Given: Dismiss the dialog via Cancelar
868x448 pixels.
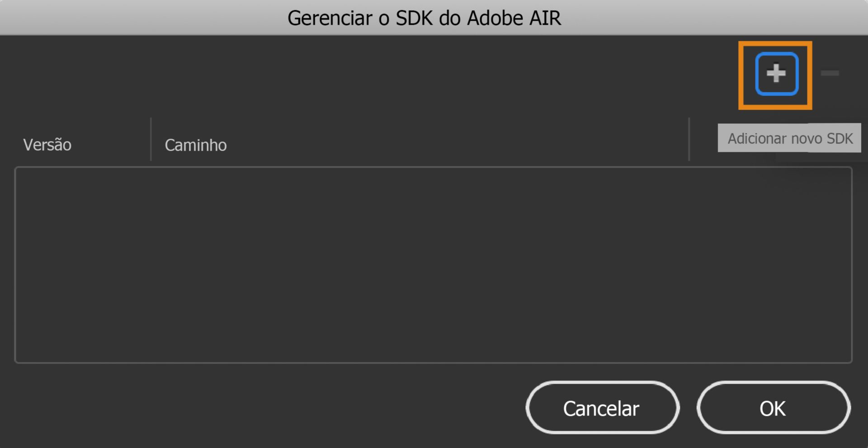Looking at the screenshot, I should click(x=601, y=407).
